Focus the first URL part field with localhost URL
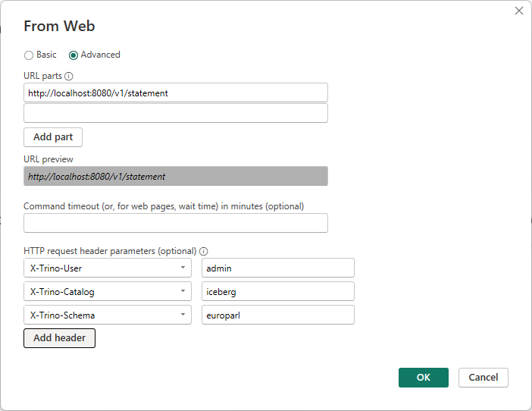The height and width of the screenshot is (411, 532). tap(175, 93)
